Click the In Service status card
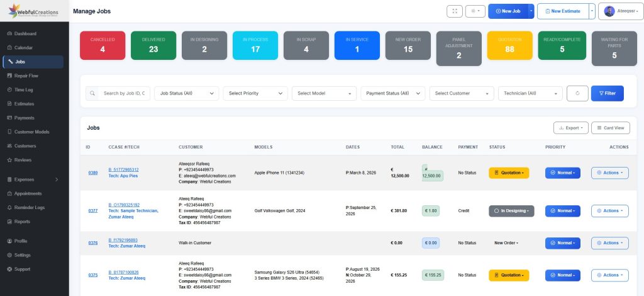This screenshot has width=644, height=296. pos(357,45)
